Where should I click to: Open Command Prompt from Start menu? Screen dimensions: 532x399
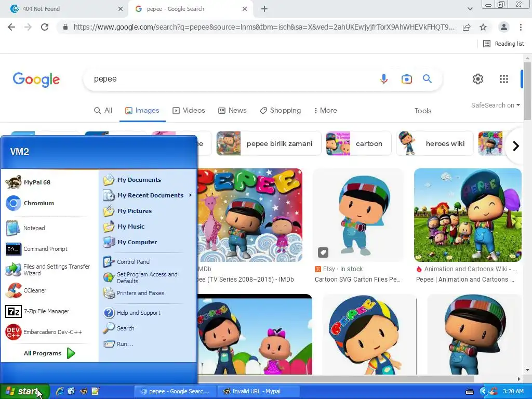click(48, 249)
